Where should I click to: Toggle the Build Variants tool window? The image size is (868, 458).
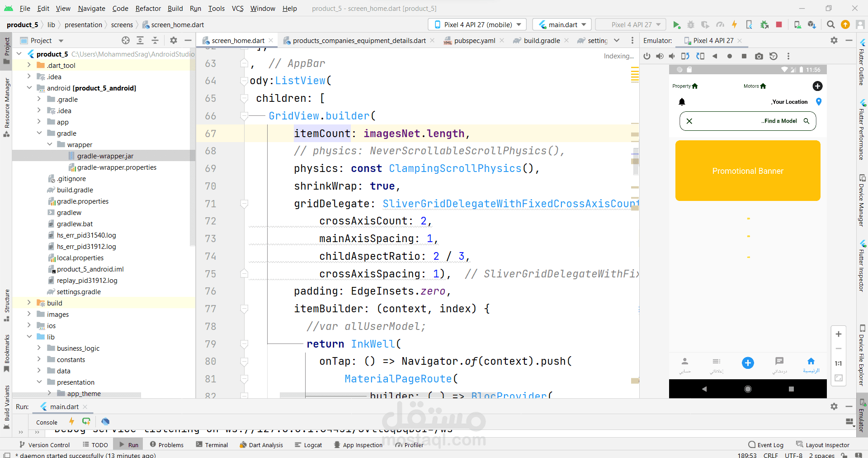[6, 406]
